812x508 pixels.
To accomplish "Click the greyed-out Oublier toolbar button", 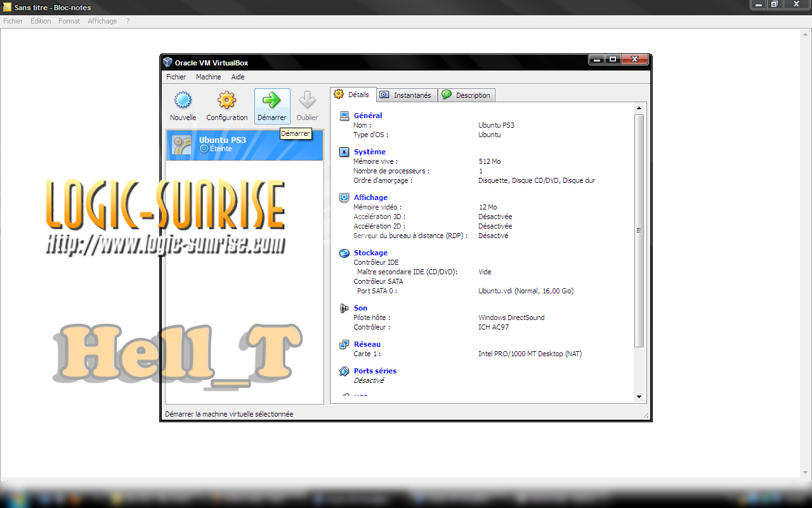I will click(x=307, y=106).
